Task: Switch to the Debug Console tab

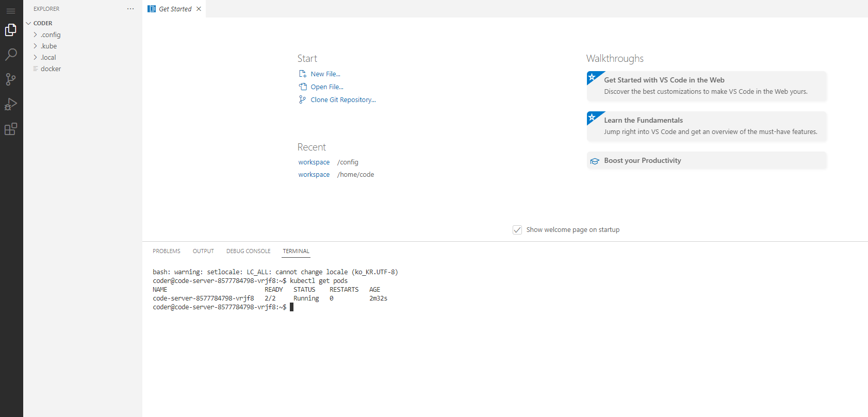Action: coord(248,251)
